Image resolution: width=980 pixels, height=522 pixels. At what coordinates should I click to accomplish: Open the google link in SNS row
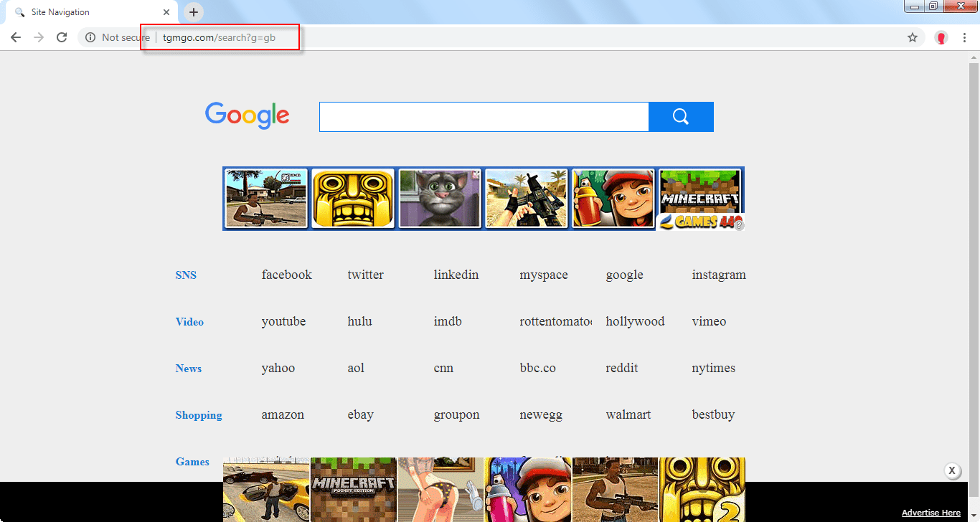pos(624,275)
